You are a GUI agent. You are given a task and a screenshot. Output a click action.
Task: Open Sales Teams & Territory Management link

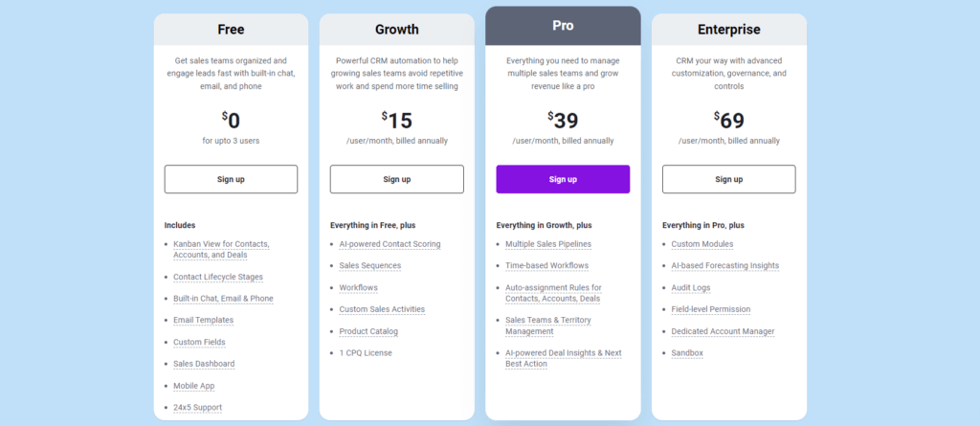(548, 325)
